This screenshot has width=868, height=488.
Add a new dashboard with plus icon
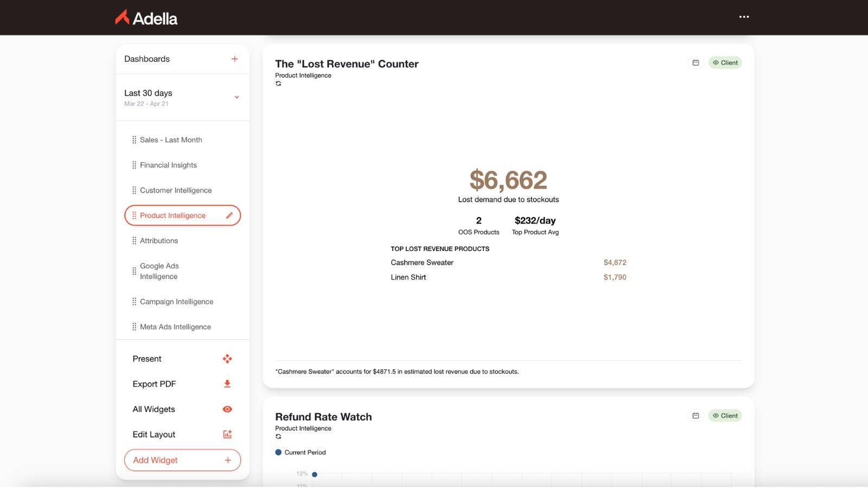[x=234, y=59]
